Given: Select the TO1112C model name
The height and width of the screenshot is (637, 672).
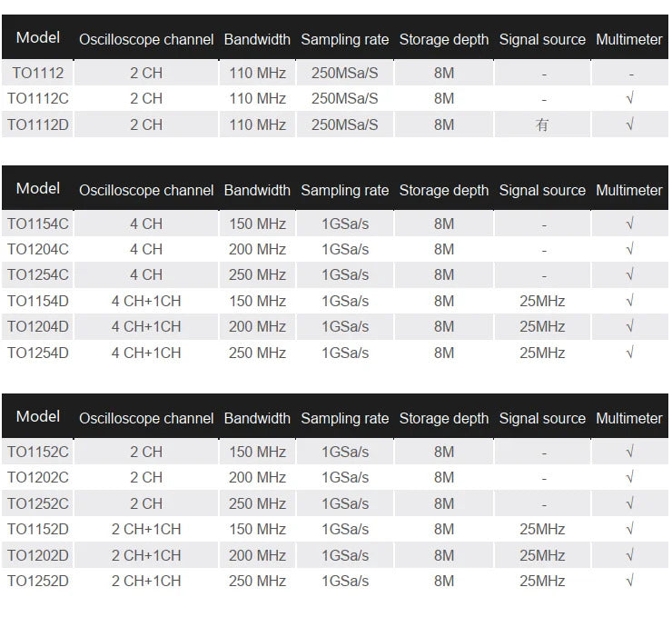Looking at the screenshot, I should coord(40,98).
